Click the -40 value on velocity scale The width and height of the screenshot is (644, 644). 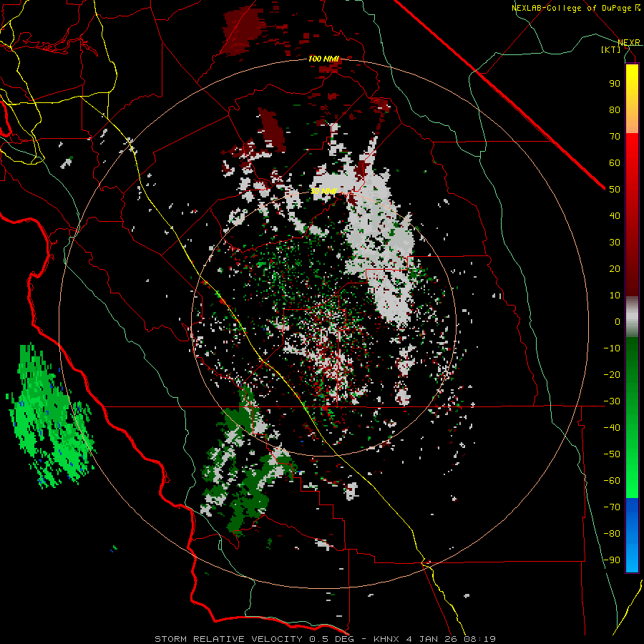612,428
